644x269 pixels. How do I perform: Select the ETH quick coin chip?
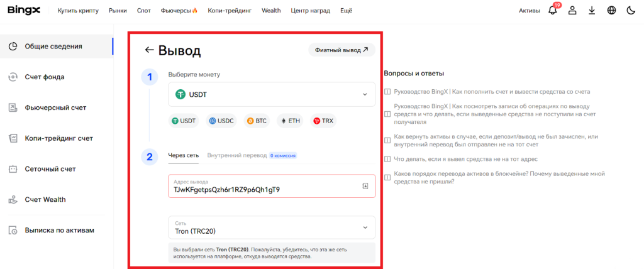(x=291, y=121)
